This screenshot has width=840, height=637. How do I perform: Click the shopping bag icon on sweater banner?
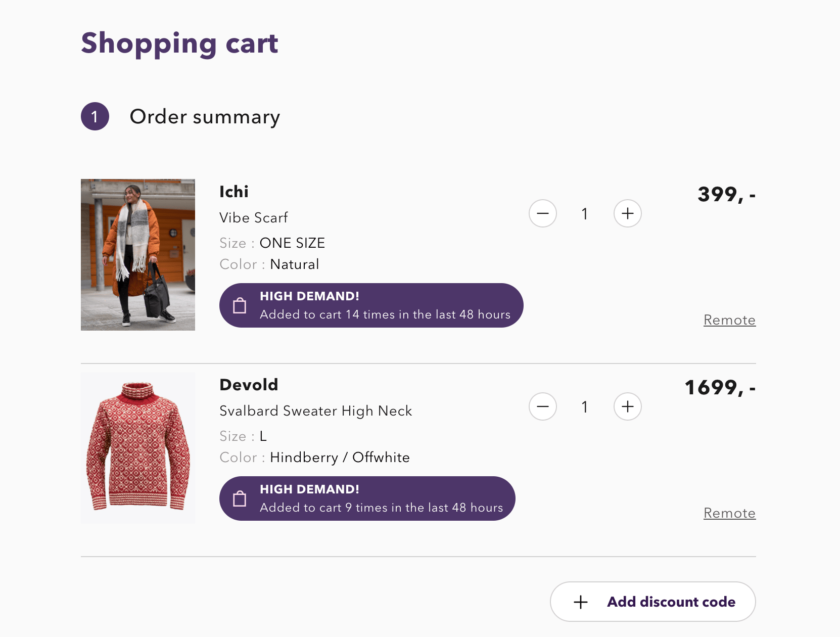240,498
